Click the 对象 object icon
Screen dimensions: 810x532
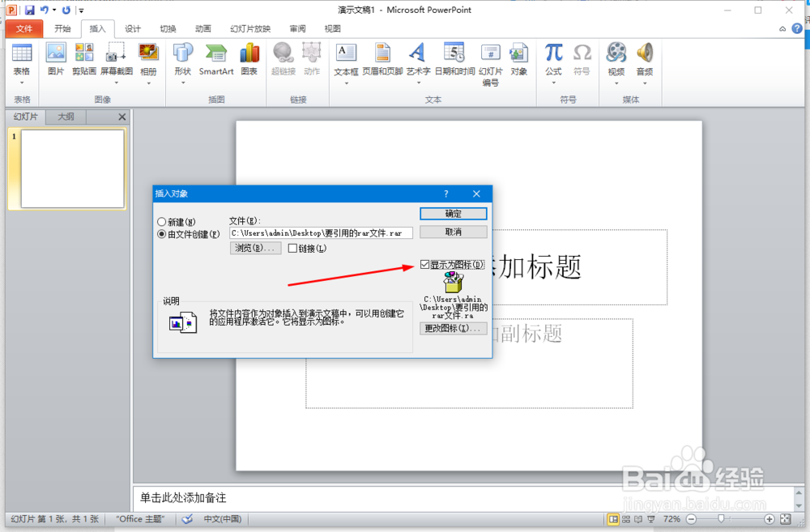tap(518, 53)
